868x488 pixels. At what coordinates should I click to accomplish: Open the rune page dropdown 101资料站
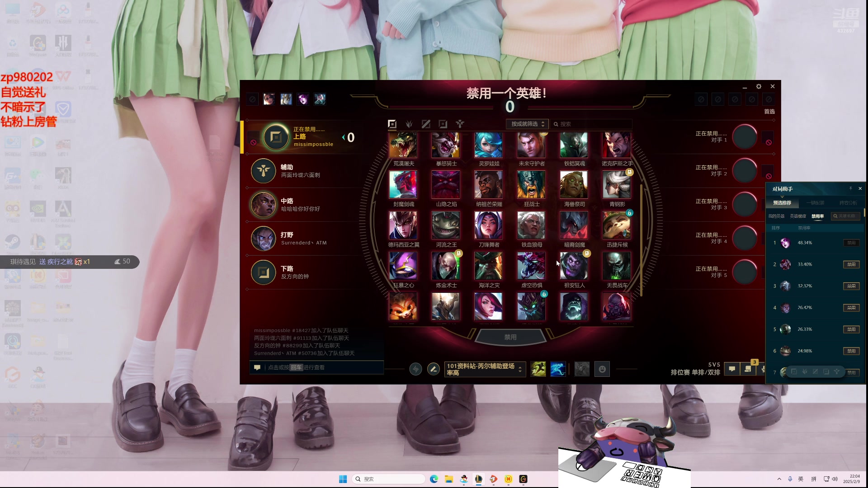[485, 369]
